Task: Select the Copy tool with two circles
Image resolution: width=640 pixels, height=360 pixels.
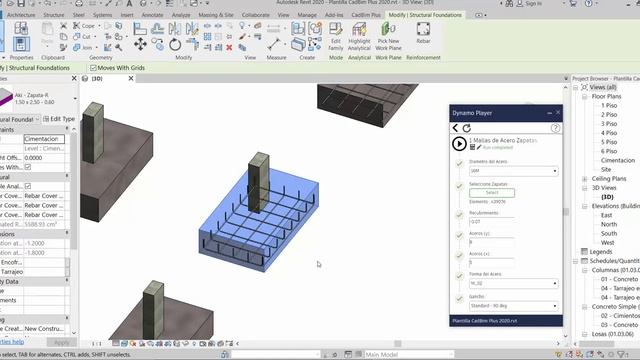Action: 158,44
